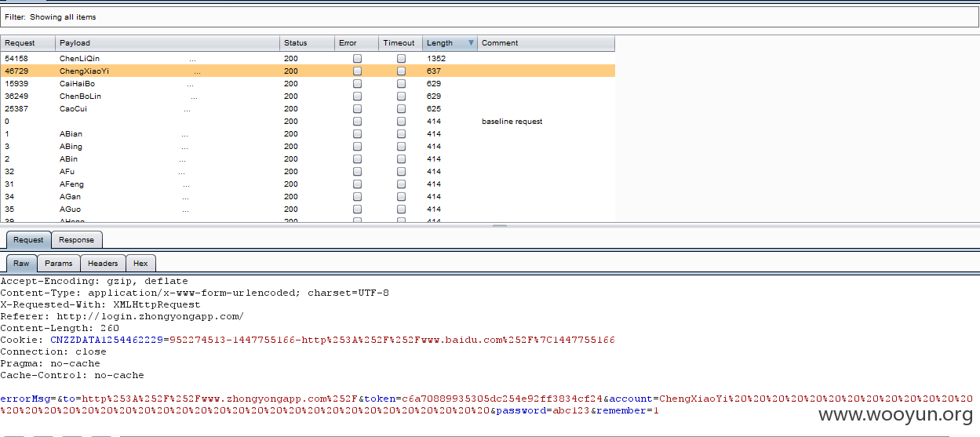Select the AFeng payload row
Viewport: 980px width, 437px height.
[x=308, y=184]
